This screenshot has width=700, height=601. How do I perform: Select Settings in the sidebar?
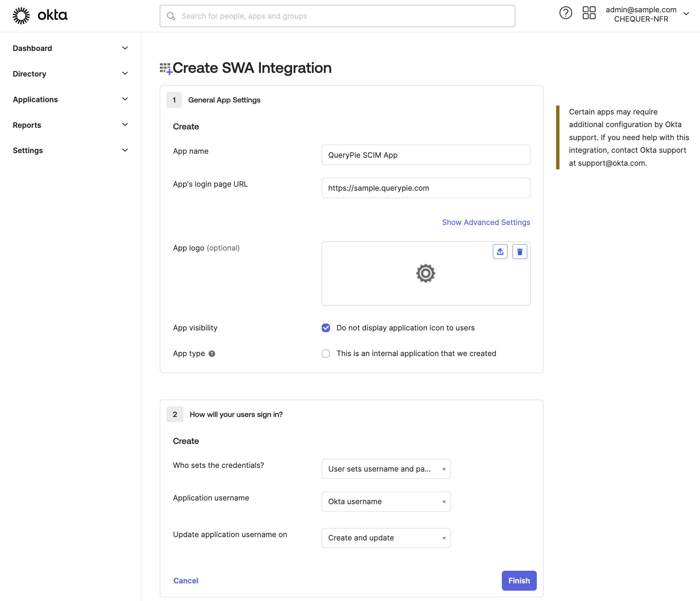click(x=28, y=151)
